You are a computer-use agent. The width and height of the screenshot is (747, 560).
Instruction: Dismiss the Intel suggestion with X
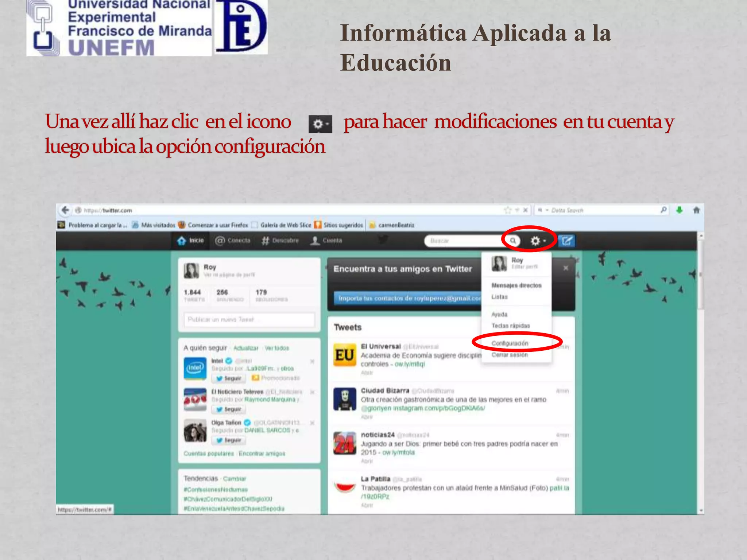tap(312, 361)
